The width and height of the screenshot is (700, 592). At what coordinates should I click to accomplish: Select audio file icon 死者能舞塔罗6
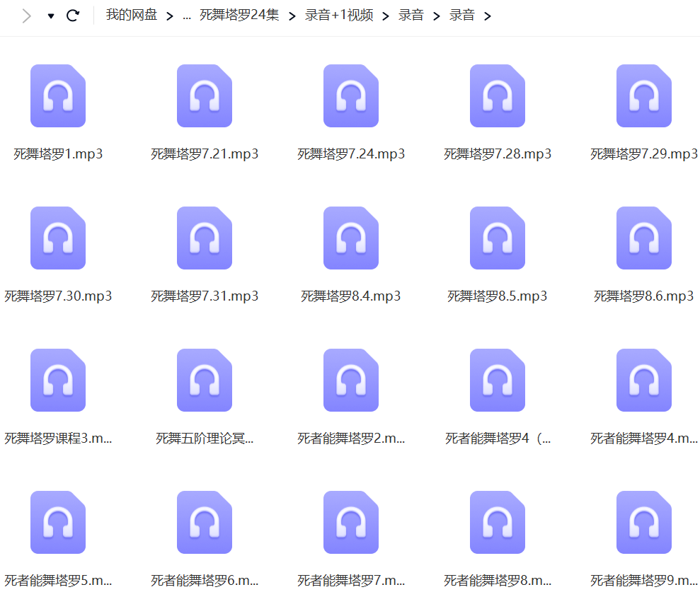pyautogui.click(x=205, y=523)
